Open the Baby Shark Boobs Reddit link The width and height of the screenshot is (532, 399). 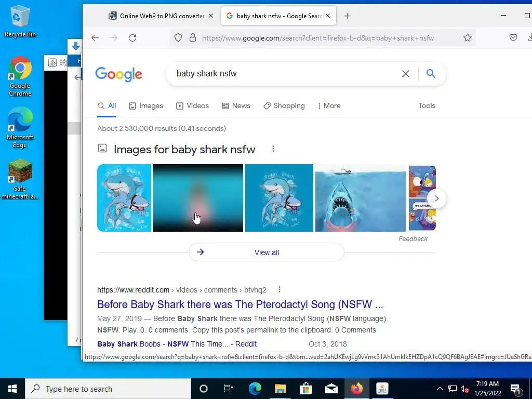coord(177,344)
